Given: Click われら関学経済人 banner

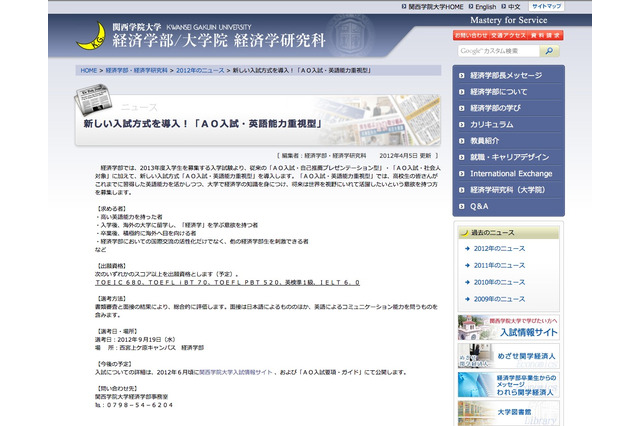Looking at the screenshot, I should 509,384.
